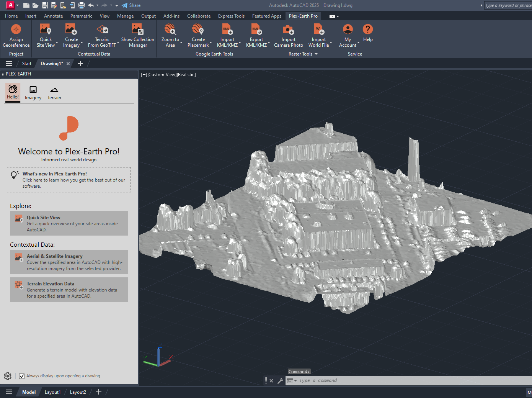Click Create Imagery ribbon icon

click(x=71, y=29)
